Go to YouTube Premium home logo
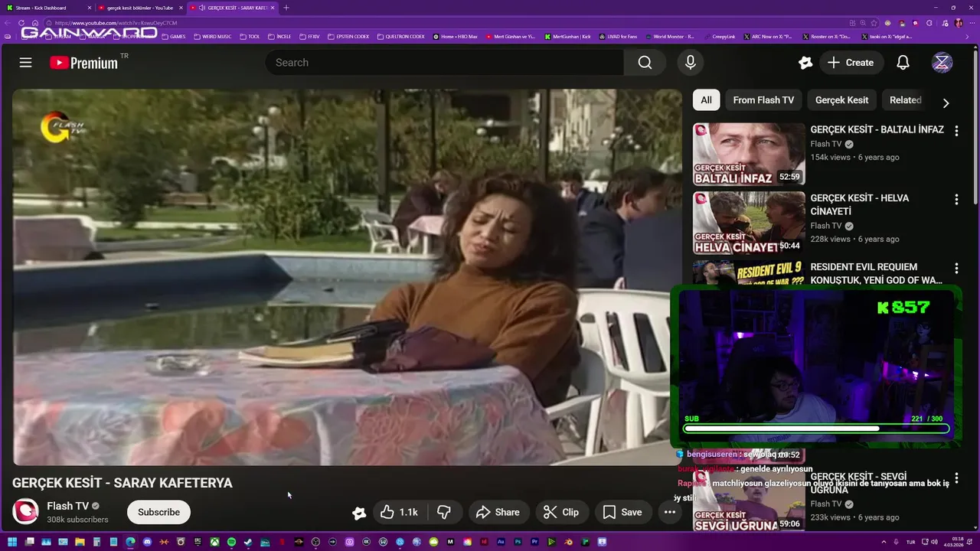The width and height of the screenshot is (980, 551). [x=84, y=63]
